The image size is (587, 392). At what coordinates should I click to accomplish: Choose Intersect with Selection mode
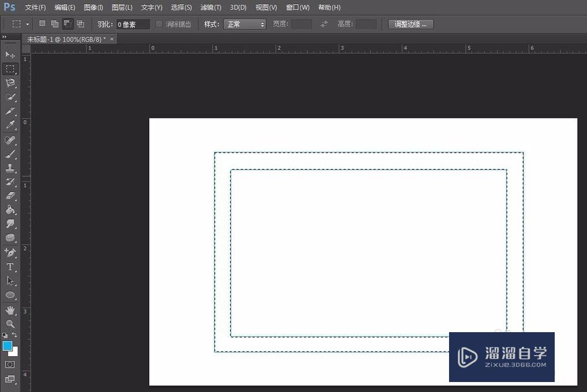[x=80, y=24]
